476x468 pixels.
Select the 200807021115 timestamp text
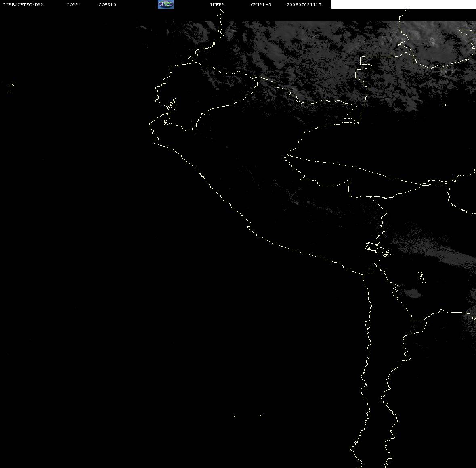click(x=304, y=4)
